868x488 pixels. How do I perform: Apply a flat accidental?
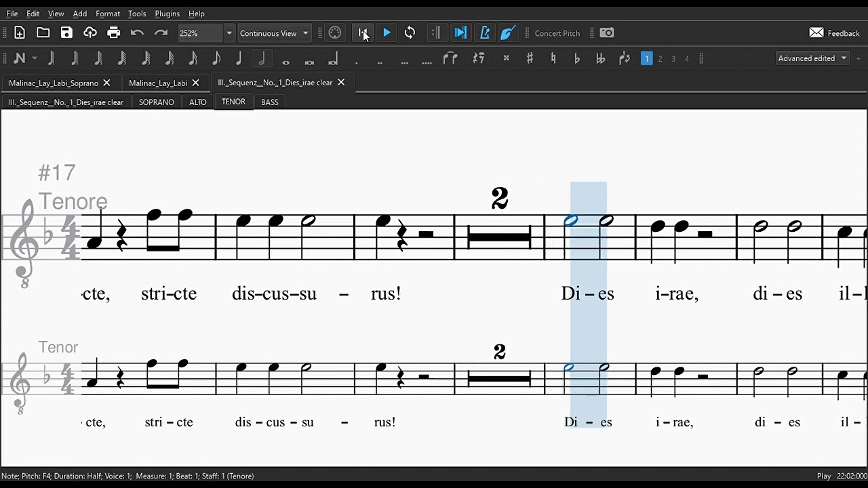pos(577,58)
